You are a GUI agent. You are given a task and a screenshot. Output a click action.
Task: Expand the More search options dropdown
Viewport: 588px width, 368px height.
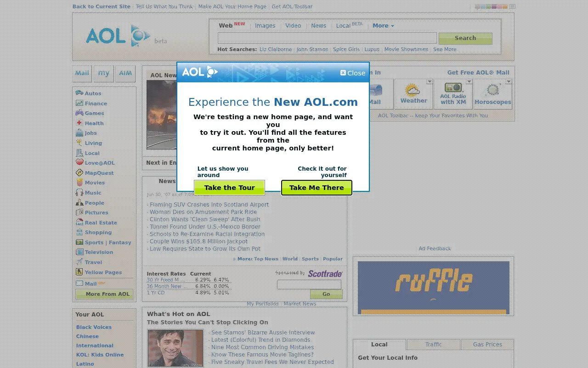(x=383, y=26)
